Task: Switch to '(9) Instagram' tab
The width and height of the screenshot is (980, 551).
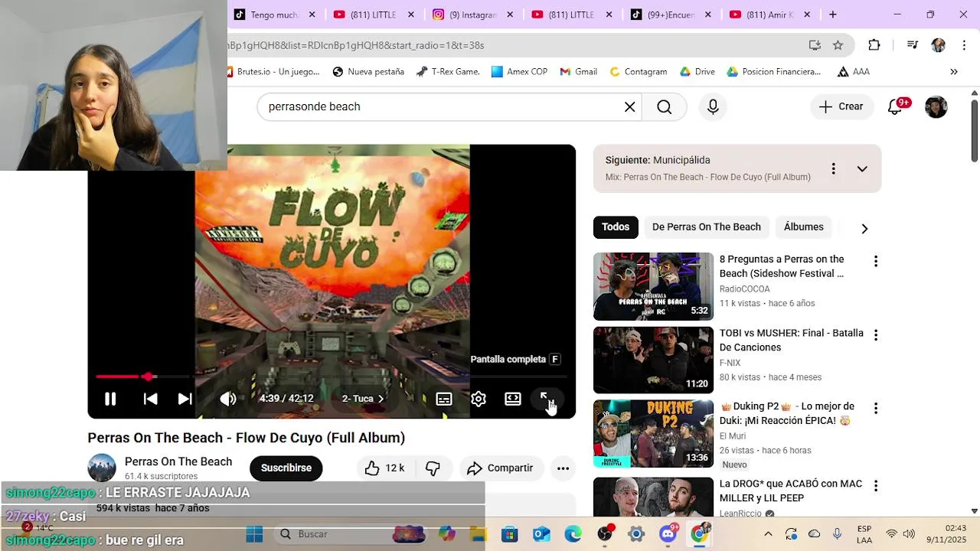Action: [x=473, y=15]
